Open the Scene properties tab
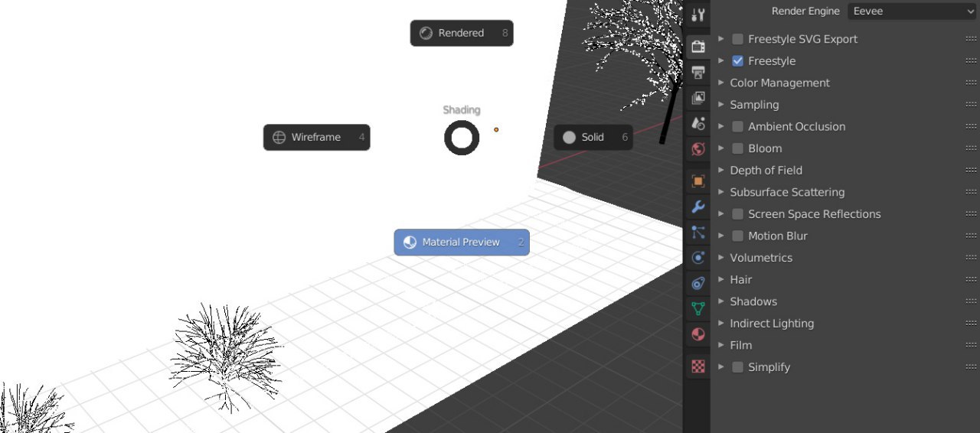The width and height of the screenshot is (980, 433). [697, 123]
